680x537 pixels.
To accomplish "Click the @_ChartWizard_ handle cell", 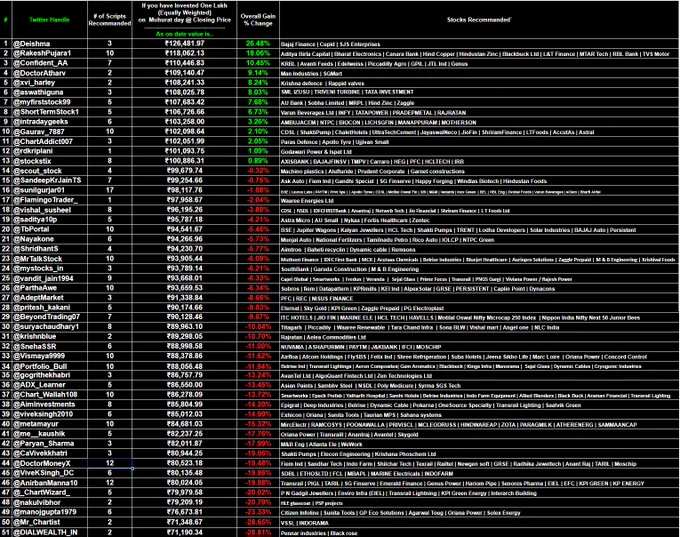I will pyautogui.click(x=50, y=493).
